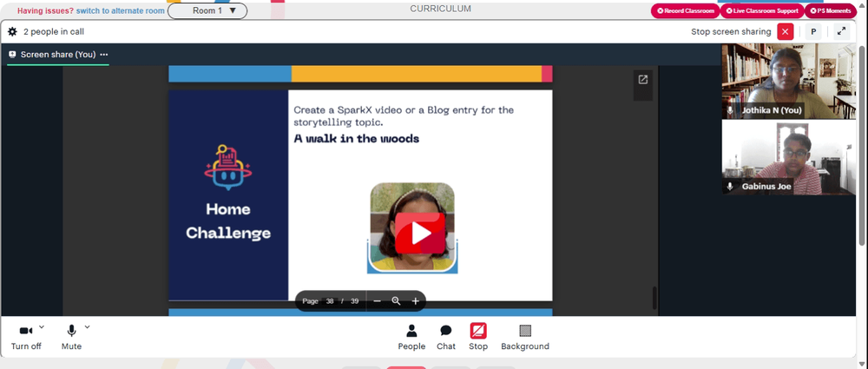
Task: Open the Chat panel
Action: (x=445, y=338)
